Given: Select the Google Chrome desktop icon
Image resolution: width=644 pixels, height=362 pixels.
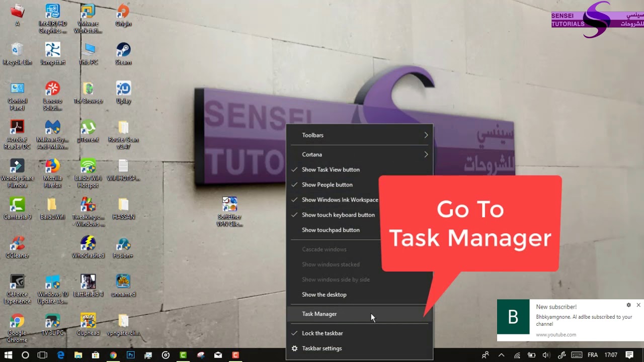Looking at the screenshot, I should coord(17,328).
